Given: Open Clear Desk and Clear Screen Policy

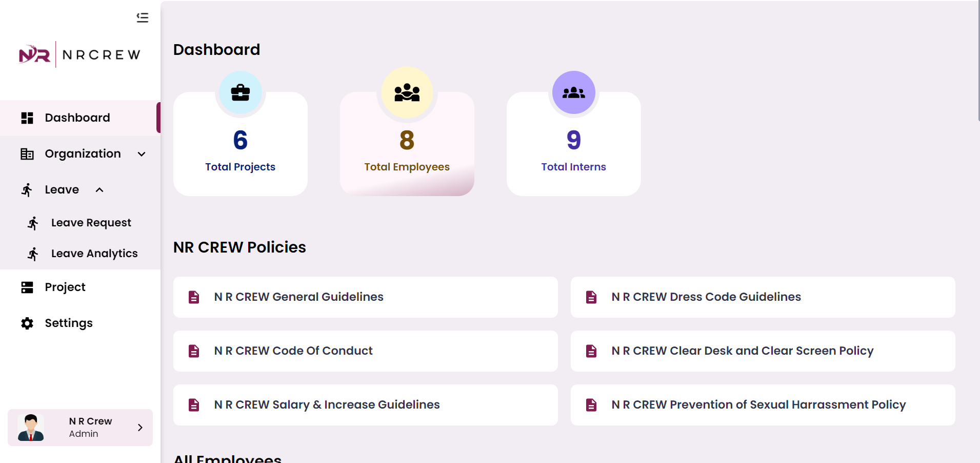Looking at the screenshot, I should 742,351.
